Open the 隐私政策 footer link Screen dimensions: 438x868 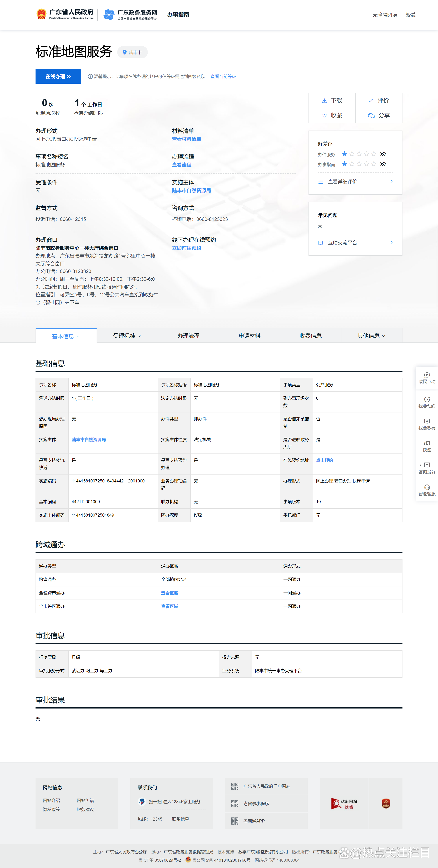[51, 809]
